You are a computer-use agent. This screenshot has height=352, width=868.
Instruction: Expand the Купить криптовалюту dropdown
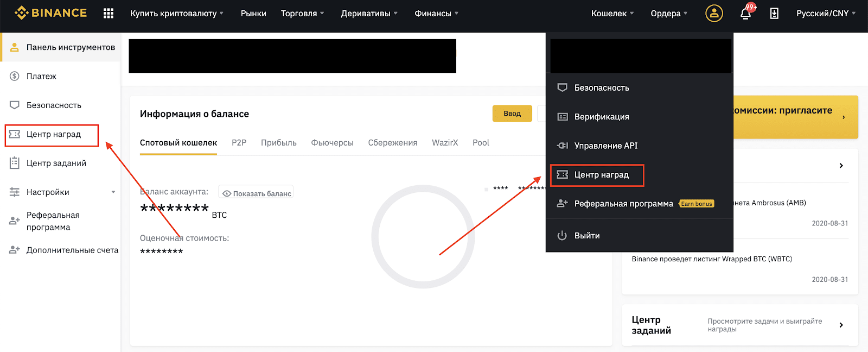[177, 14]
